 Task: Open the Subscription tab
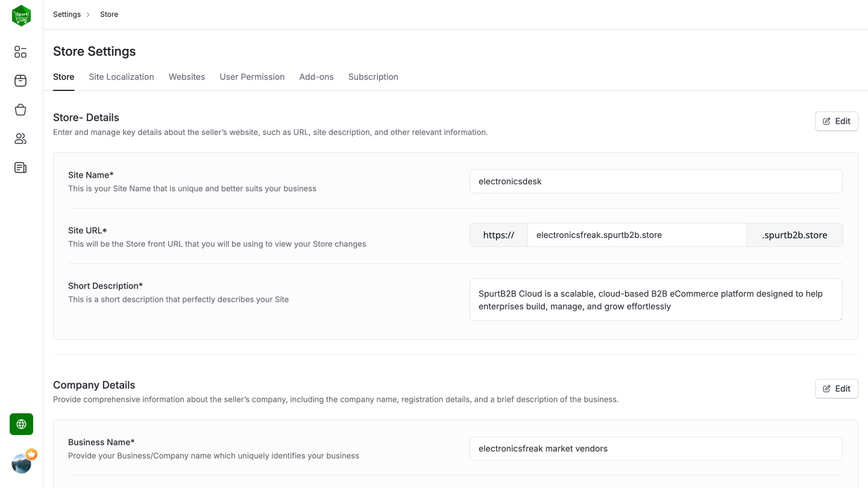point(373,77)
